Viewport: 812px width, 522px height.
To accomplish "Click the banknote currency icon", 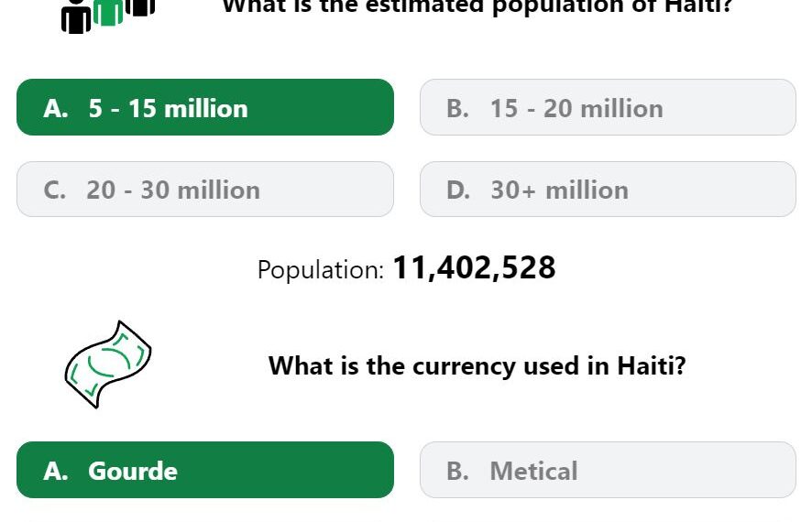I will tap(107, 364).
